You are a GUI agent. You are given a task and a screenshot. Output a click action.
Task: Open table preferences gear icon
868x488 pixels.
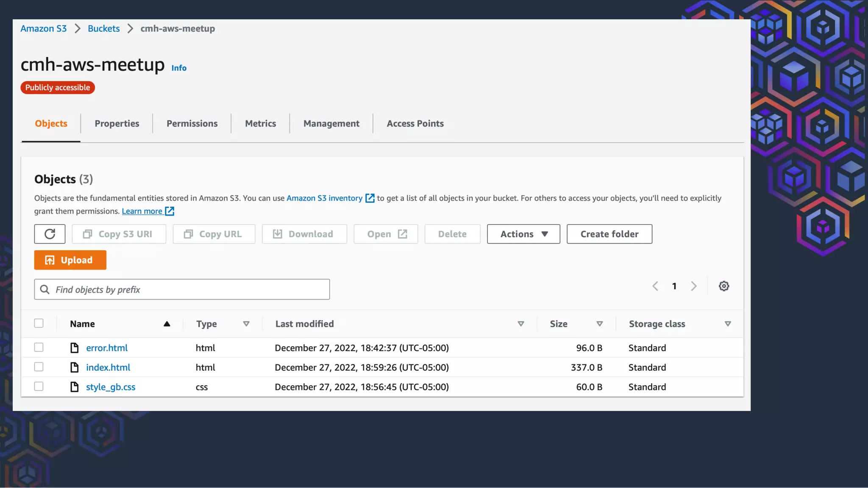click(x=723, y=286)
